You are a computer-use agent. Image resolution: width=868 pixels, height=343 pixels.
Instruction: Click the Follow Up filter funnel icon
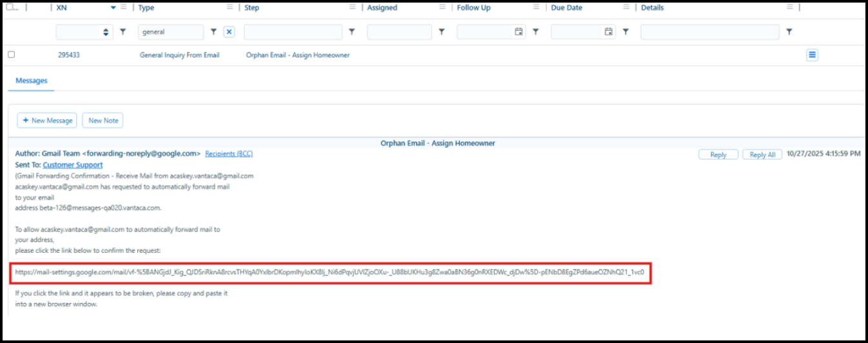tap(535, 32)
